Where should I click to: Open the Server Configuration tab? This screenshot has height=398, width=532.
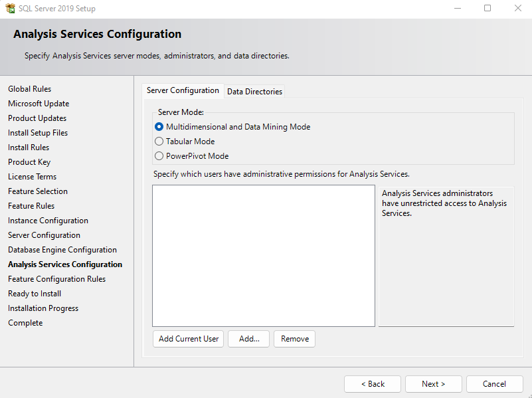[183, 90]
